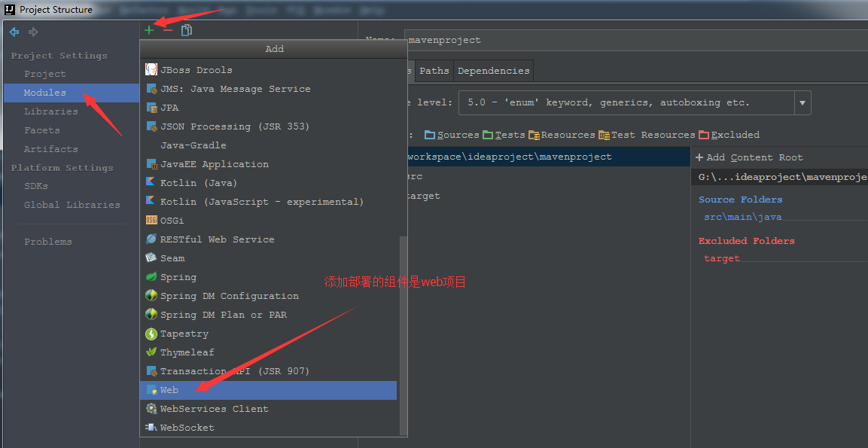
Task: Mark as Sources folder
Action: [452, 135]
